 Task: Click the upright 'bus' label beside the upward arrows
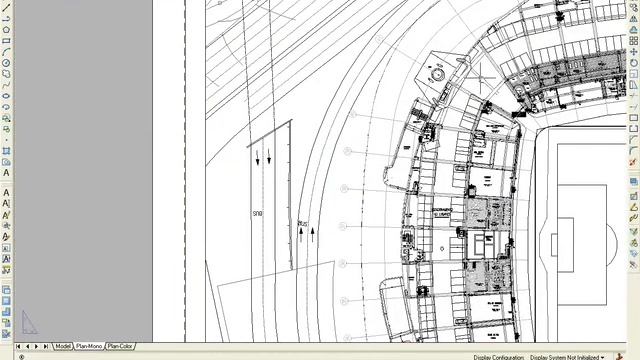pos(303,224)
